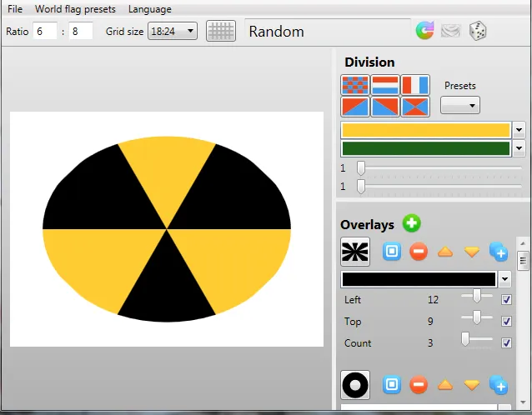This screenshot has height=415, width=532.
Task: Remove the ring overlay
Action: tap(419, 385)
